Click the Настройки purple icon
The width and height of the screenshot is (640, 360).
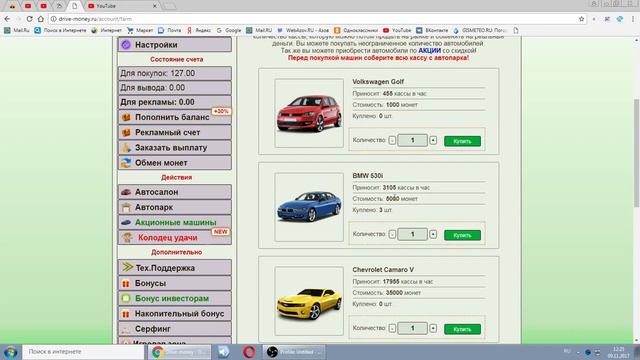[126, 44]
